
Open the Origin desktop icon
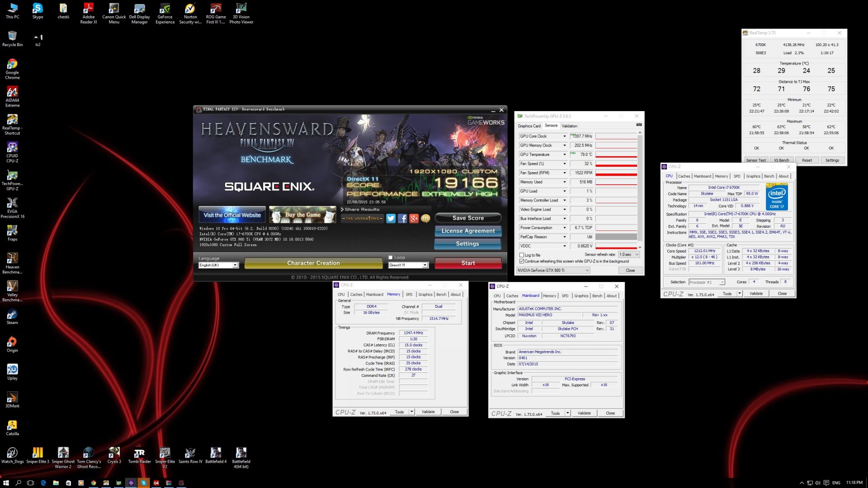[12, 344]
